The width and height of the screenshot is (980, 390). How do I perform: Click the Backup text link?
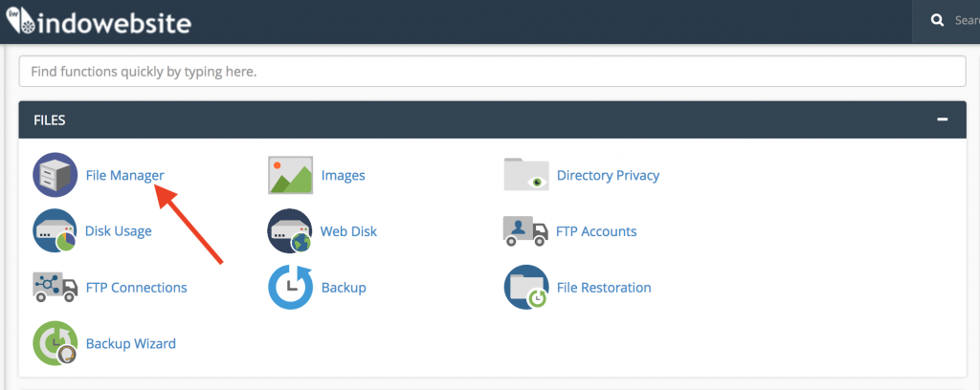click(344, 288)
